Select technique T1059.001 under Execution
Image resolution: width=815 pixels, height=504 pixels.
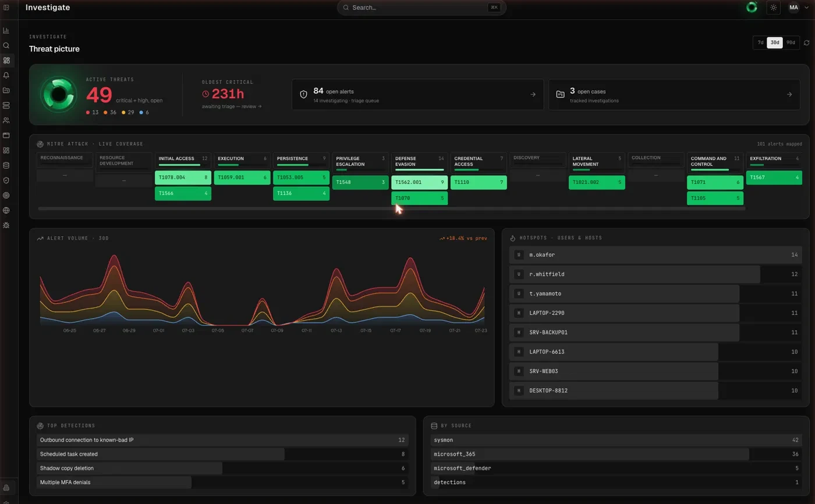[x=242, y=178]
